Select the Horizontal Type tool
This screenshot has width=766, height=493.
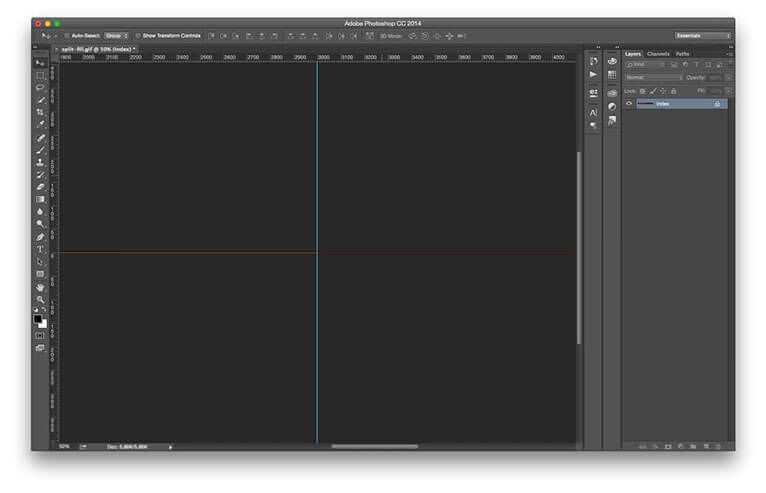pos(40,250)
